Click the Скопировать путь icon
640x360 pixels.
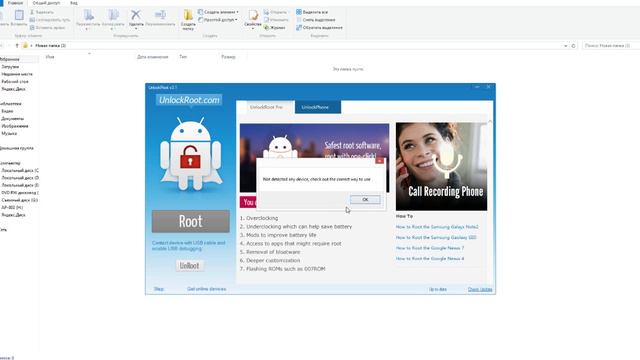tap(32, 20)
